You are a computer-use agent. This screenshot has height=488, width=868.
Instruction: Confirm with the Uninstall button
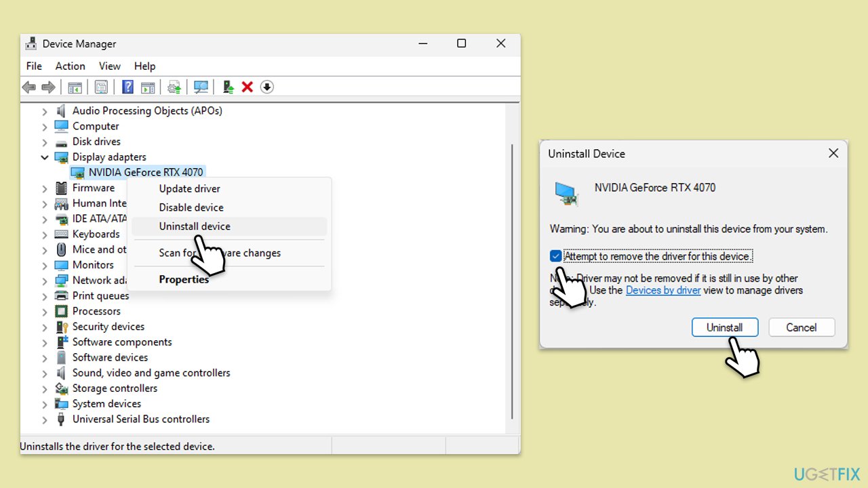pos(725,327)
